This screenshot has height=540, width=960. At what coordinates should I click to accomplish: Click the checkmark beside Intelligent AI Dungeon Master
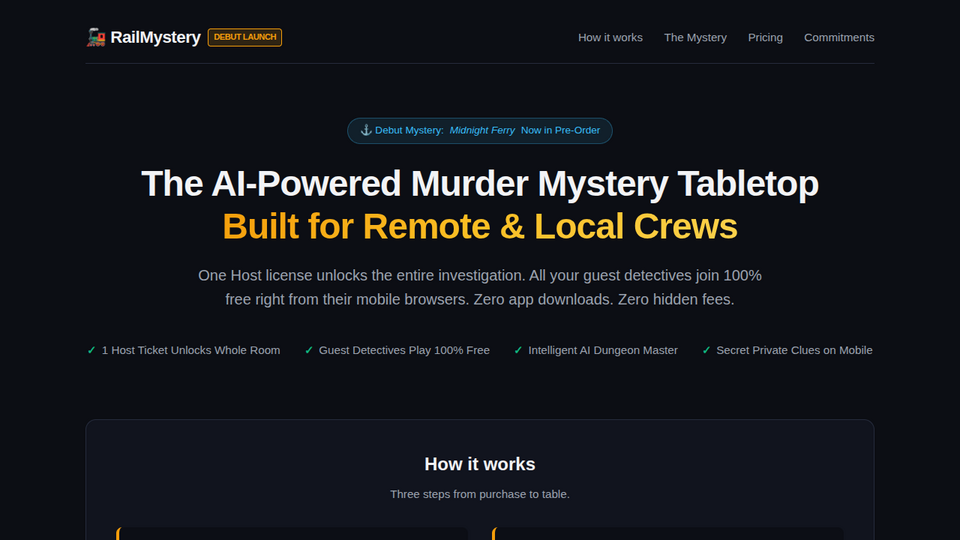(518, 350)
